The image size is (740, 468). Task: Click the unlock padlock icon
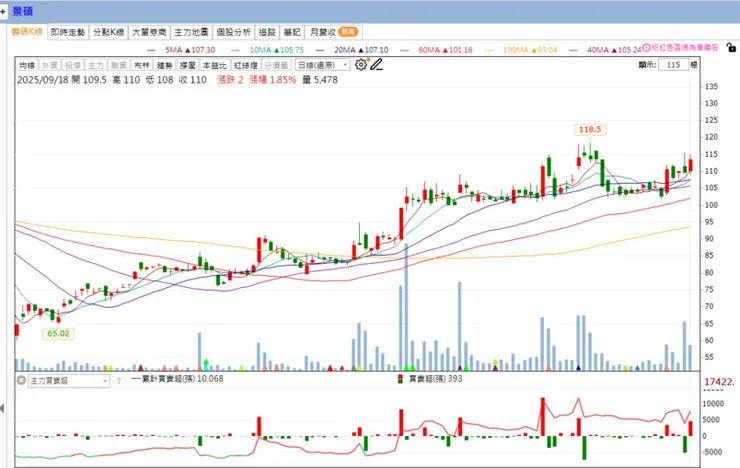click(731, 48)
